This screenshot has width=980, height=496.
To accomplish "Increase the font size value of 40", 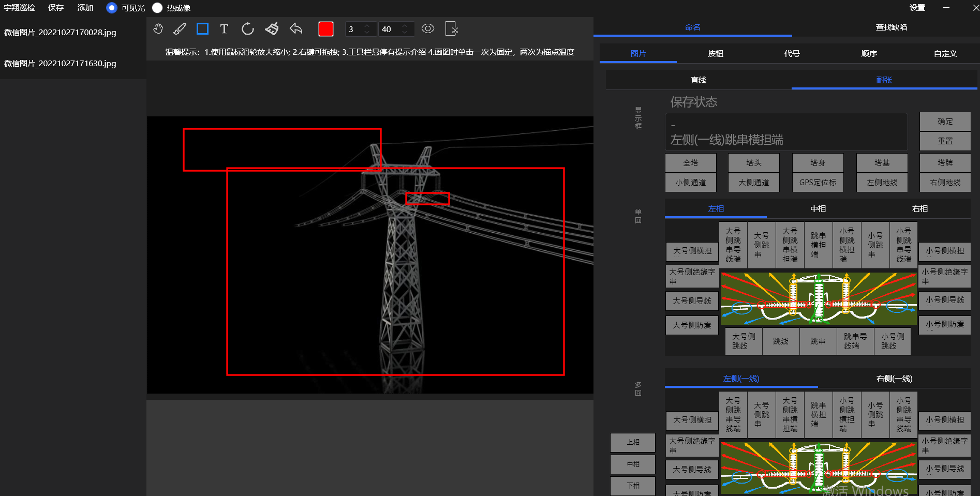I will tap(405, 25).
